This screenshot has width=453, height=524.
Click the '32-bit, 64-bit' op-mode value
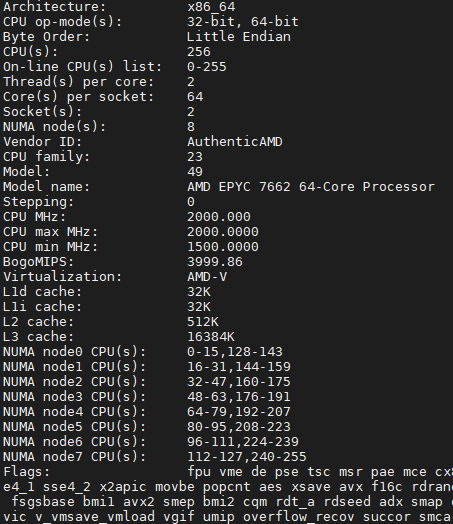(243, 22)
